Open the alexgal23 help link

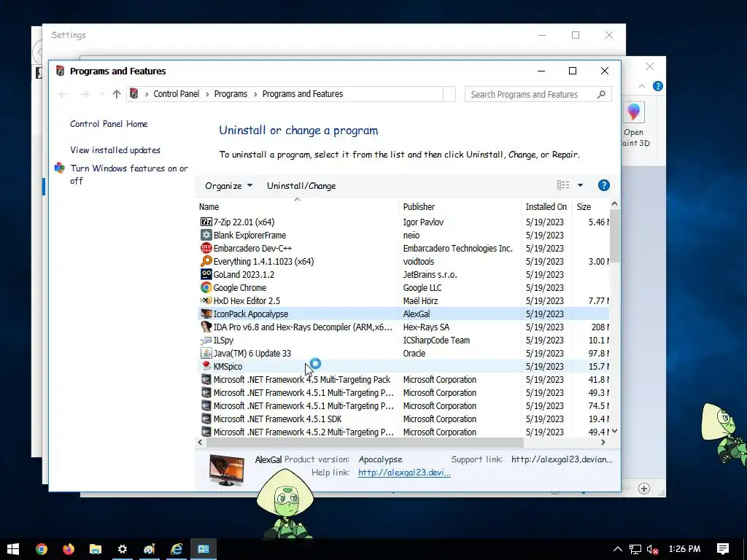click(404, 472)
